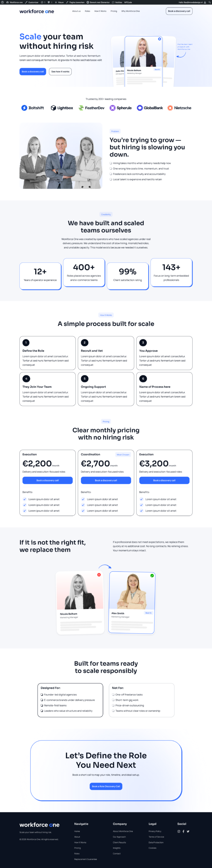
Task: Click the Boltshift logo
Action: 33,108
